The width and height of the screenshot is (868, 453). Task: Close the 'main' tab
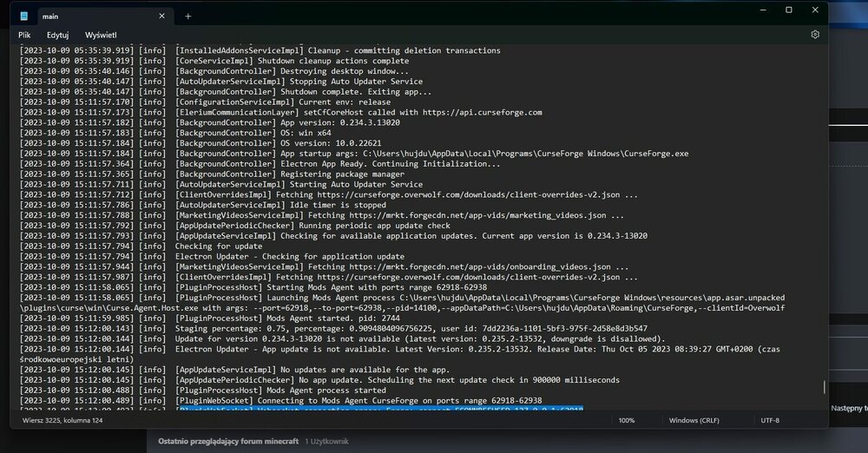(x=161, y=16)
